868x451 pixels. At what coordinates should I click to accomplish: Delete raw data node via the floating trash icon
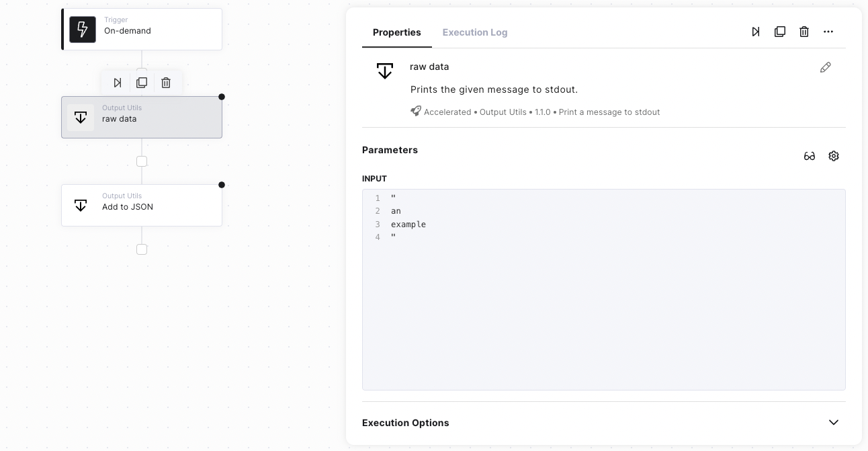[166, 83]
